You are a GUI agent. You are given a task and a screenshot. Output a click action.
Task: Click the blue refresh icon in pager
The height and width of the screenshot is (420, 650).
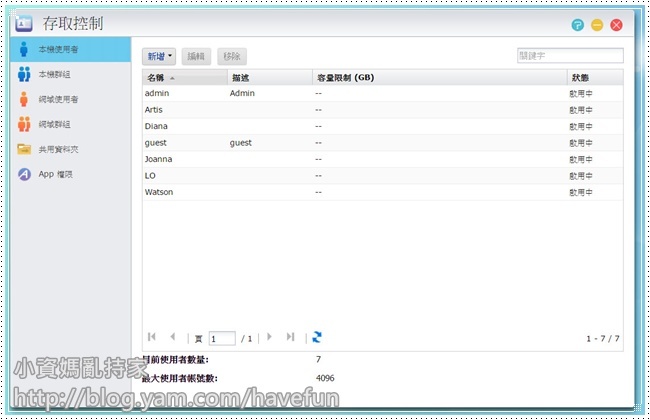point(317,338)
